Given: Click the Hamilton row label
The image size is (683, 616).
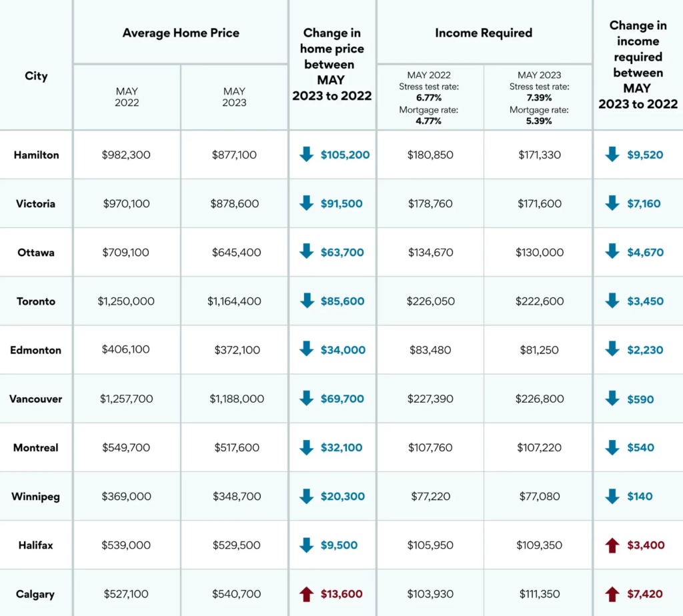Looking at the screenshot, I should [x=37, y=155].
